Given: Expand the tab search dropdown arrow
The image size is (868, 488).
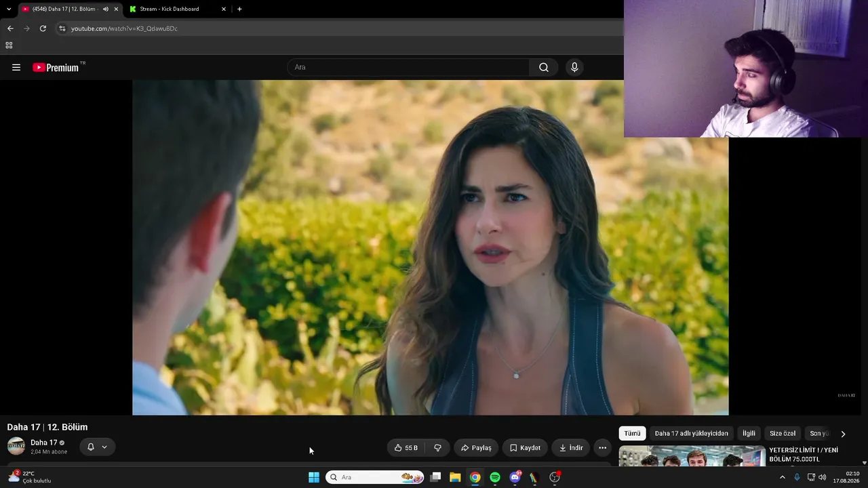Looking at the screenshot, I should [x=9, y=9].
